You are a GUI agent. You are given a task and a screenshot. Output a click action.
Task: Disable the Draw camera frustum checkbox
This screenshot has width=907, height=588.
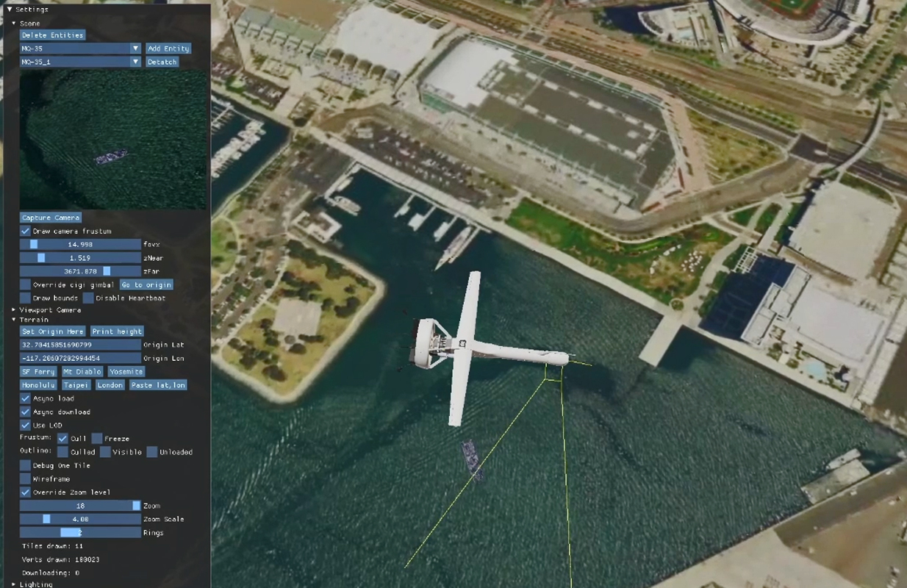pyautogui.click(x=26, y=231)
